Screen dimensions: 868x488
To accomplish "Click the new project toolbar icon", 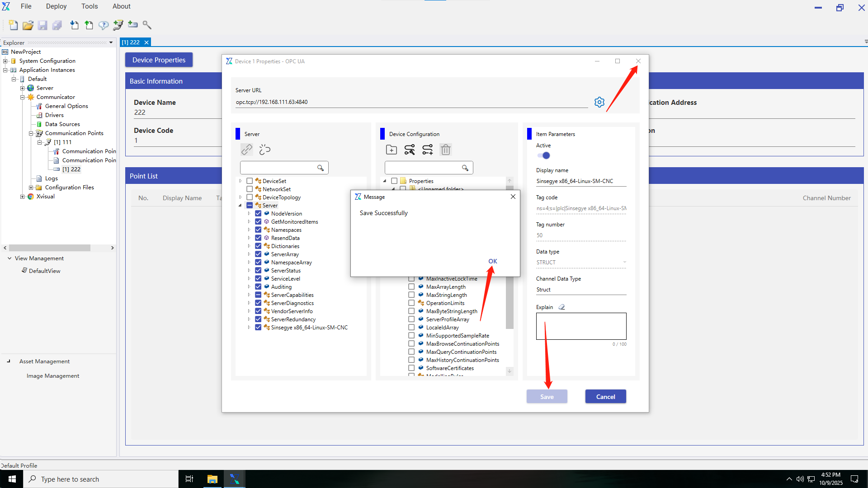I will [13, 25].
